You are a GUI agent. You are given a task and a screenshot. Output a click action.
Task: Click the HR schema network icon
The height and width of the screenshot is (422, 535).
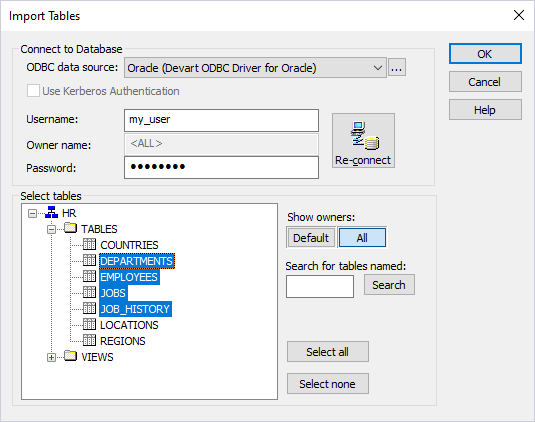(52, 213)
